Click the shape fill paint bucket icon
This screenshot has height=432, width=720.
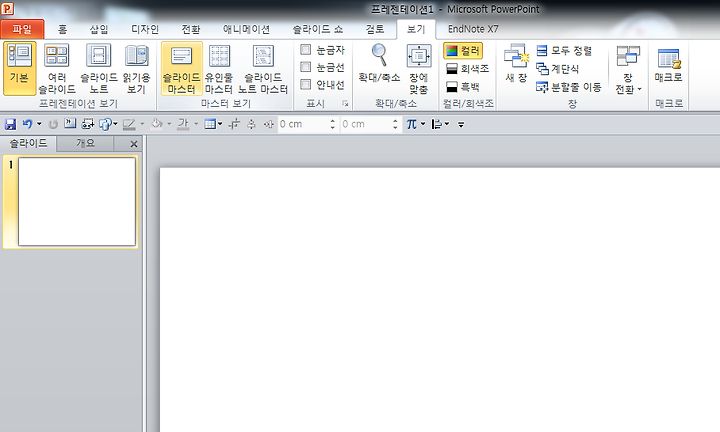157,124
